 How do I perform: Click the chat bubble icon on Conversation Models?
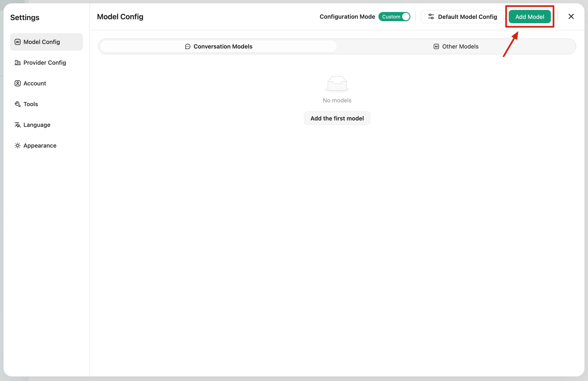tap(188, 47)
